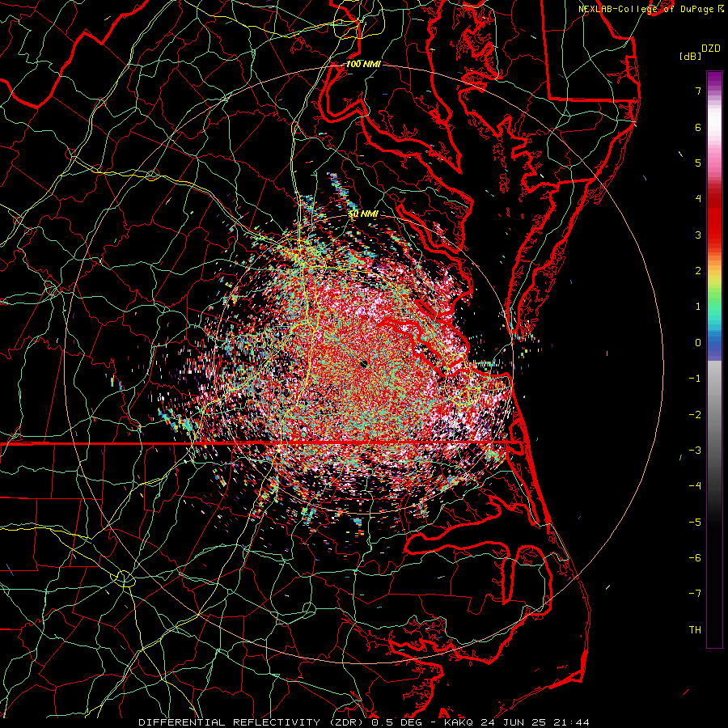Click the 1 dB value on the scale

pos(698,307)
